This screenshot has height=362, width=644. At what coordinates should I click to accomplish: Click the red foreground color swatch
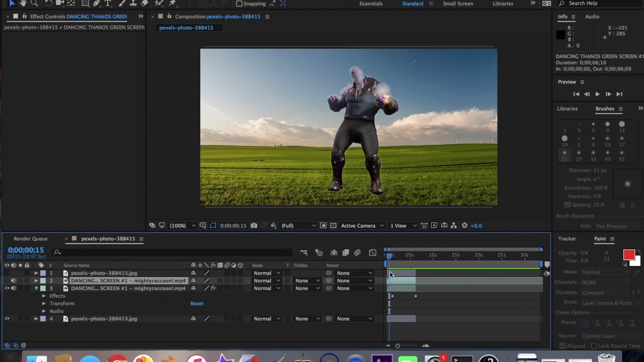click(629, 255)
